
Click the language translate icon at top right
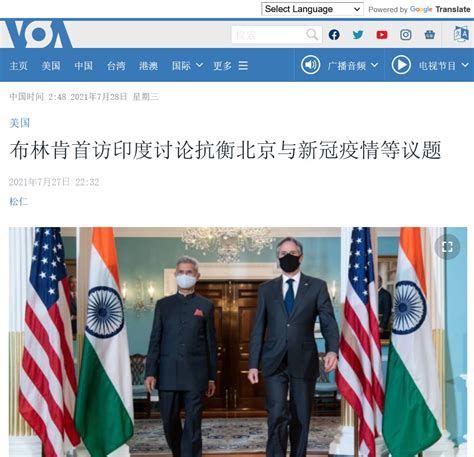click(x=461, y=34)
